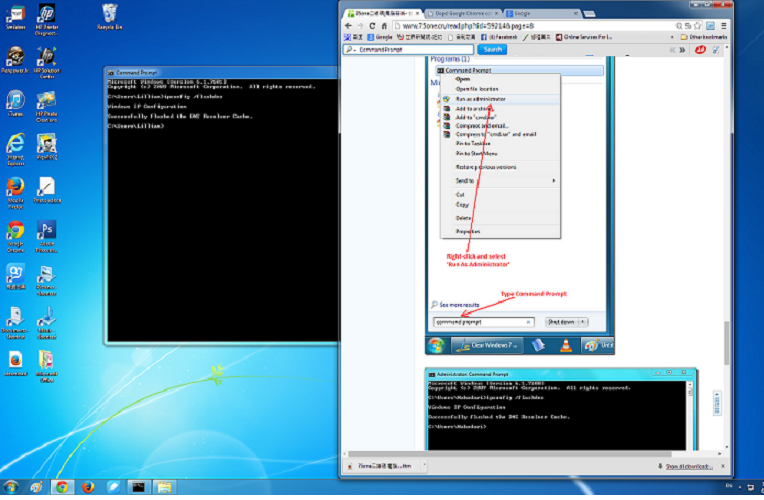The image size is (764, 500).
Task: Open the downloaded .htm file in the downloads bar
Action: (x=381, y=466)
